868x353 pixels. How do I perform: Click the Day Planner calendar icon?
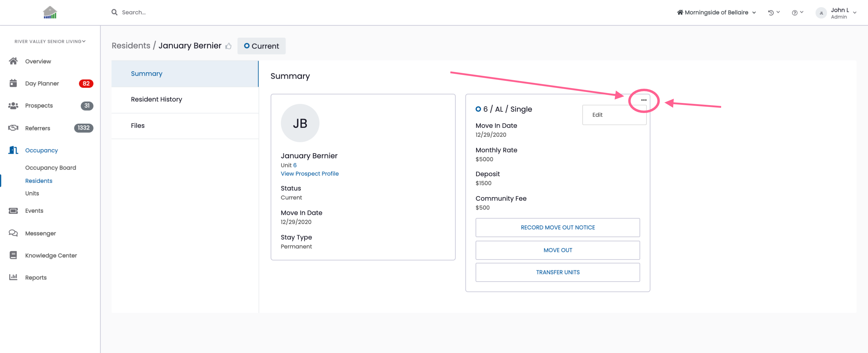[13, 83]
